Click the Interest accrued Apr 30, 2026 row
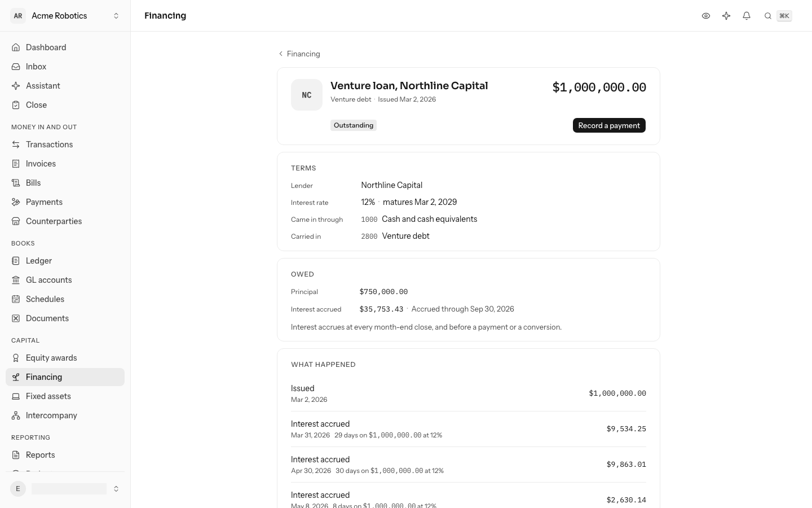Screen dimensions: 812x508 [469, 465]
